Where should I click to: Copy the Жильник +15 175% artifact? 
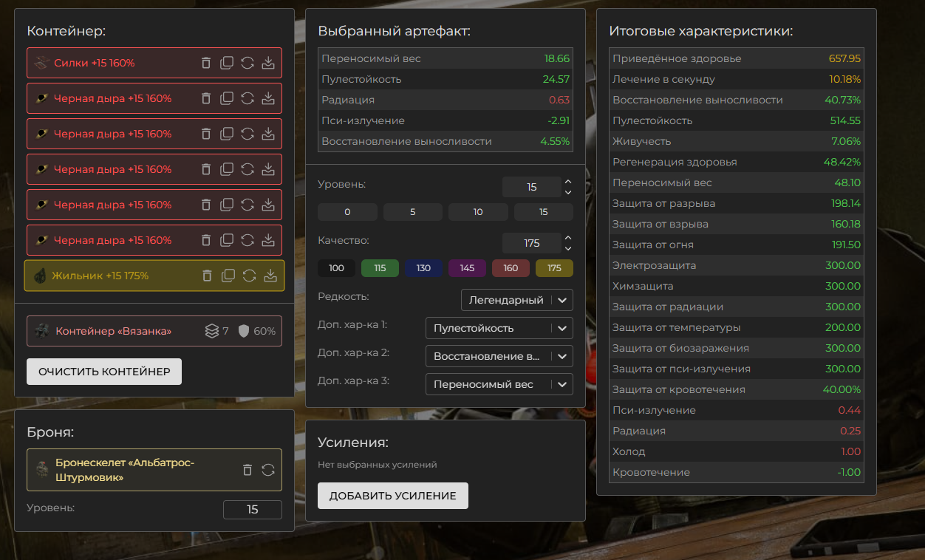(228, 276)
